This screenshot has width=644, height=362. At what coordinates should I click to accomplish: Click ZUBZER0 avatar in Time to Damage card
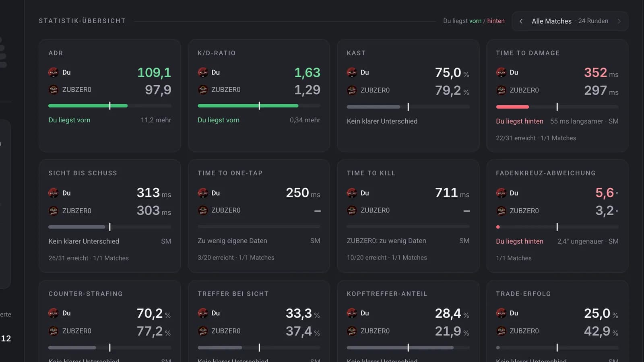click(x=501, y=90)
